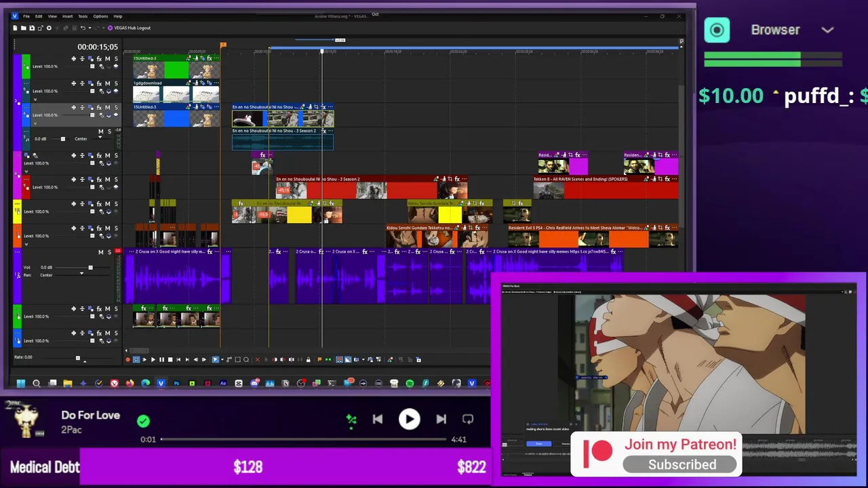Click the Lock event padlock icon
The width and height of the screenshot is (868, 488).
click(309, 360)
